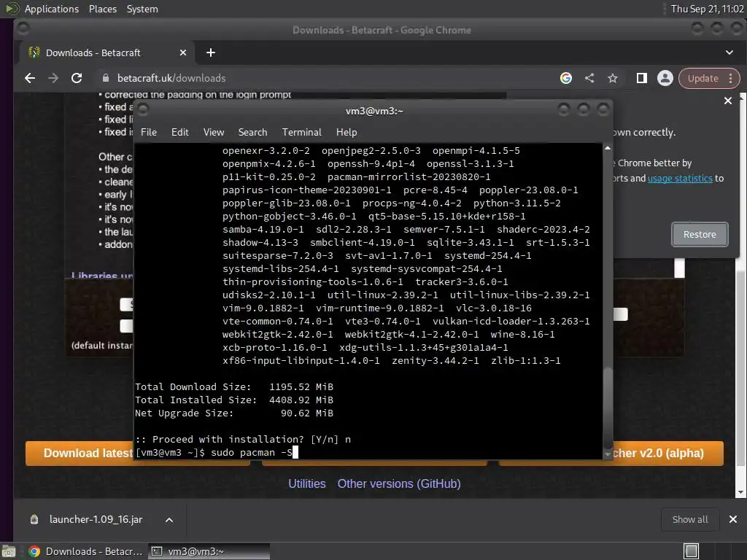This screenshot has height=560, width=747.
Task: Open terminal File menu
Action: (x=149, y=133)
